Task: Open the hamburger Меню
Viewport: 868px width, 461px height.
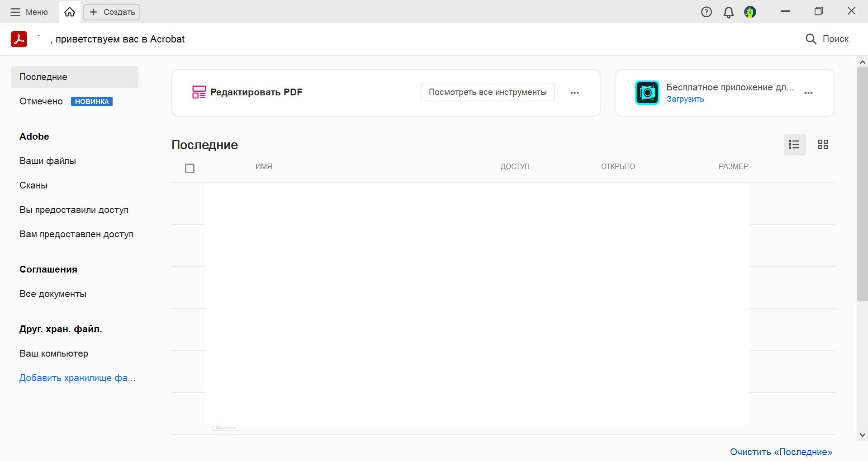Action: pos(15,12)
